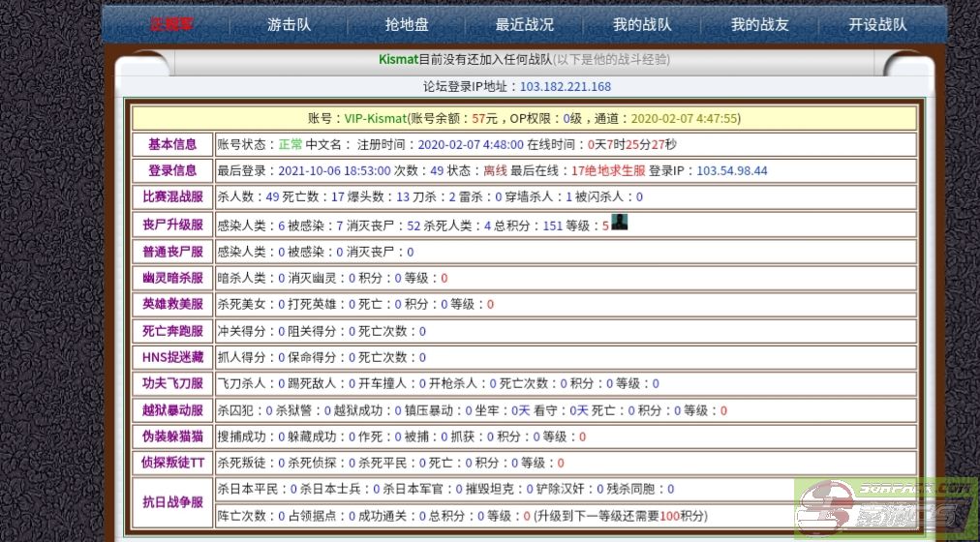Click the 阵亡次数 stat label
This screenshot has height=542, width=980.
tap(242, 517)
